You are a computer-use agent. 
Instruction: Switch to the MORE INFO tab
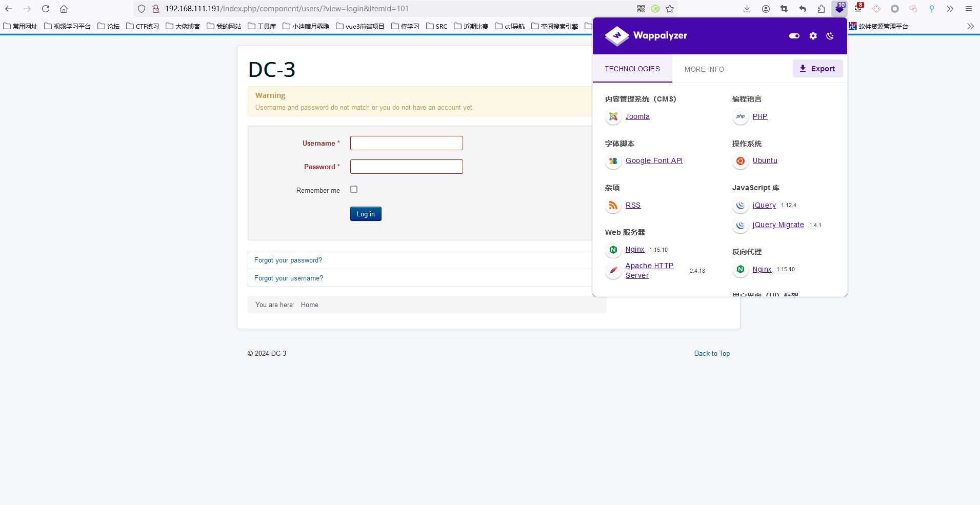pyautogui.click(x=704, y=69)
